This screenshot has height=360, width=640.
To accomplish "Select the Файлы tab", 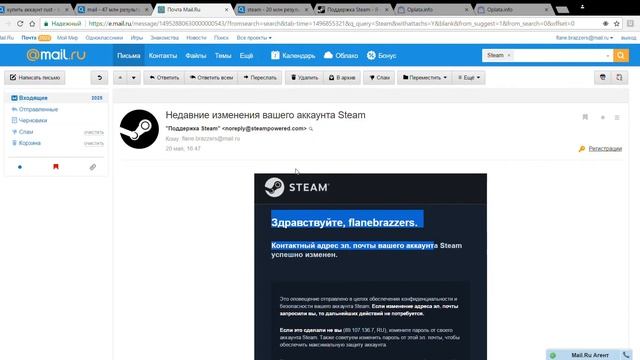I will click(196, 56).
